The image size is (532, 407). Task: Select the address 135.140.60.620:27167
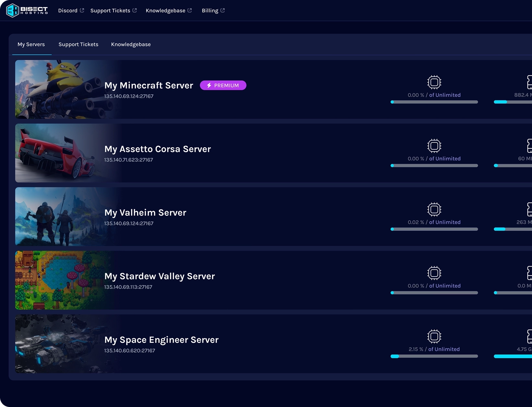click(x=130, y=351)
